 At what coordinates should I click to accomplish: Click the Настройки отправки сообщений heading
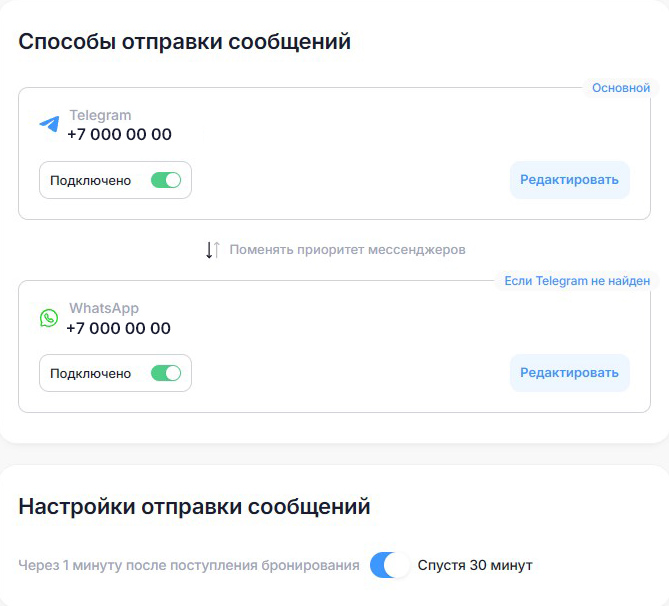[x=194, y=507]
